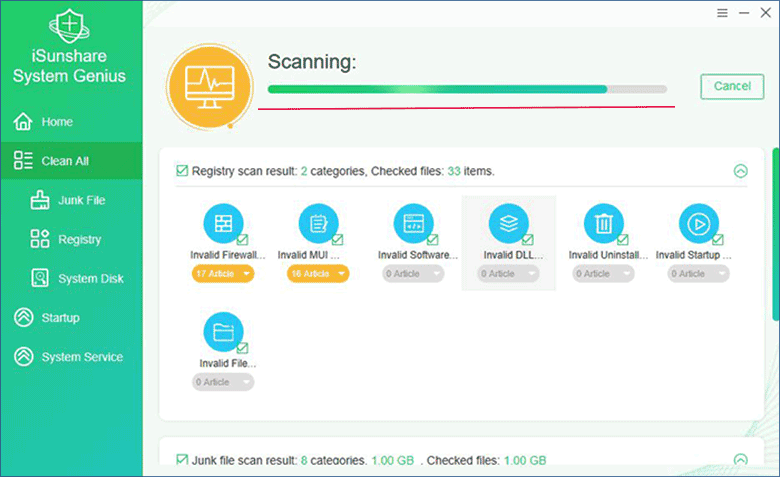Cancel the running scan

[731, 86]
